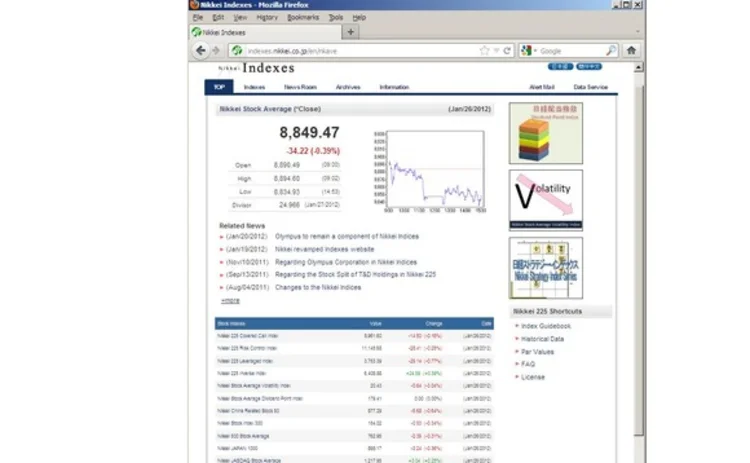Image resolution: width=750 pixels, height=463 pixels.
Task: Open the Volatility index banner
Action: click(546, 200)
